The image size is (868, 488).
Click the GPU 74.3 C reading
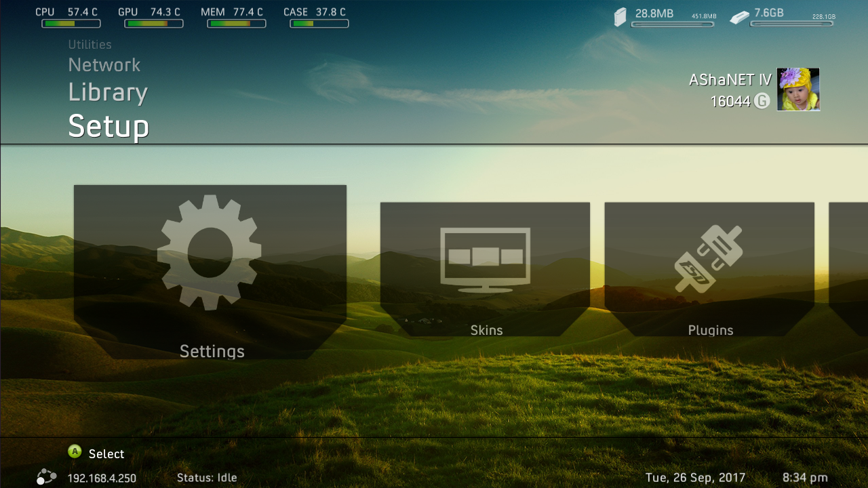pyautogui.click(x=149, y=12)
